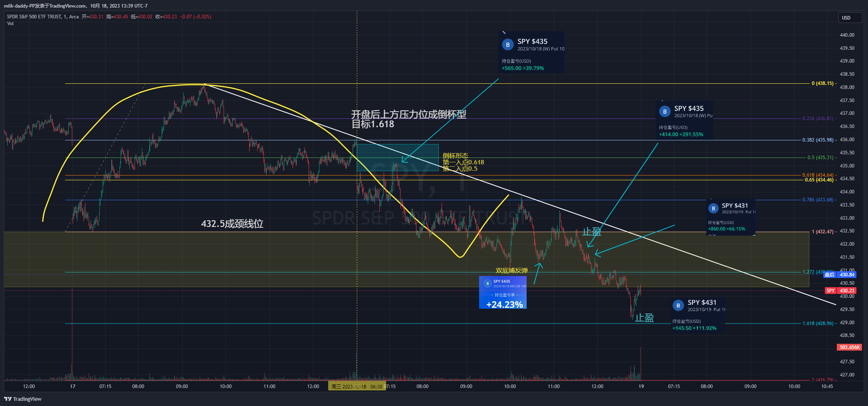Select the 1.618 (428.96) Fibonacci level label
This screenshot has height=406, width=868.
[818, 323]
